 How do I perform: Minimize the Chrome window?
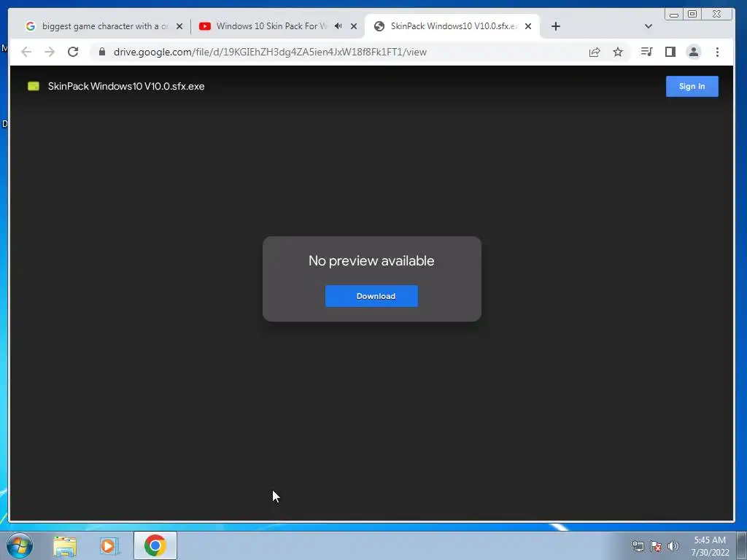(x=674, y=15)
